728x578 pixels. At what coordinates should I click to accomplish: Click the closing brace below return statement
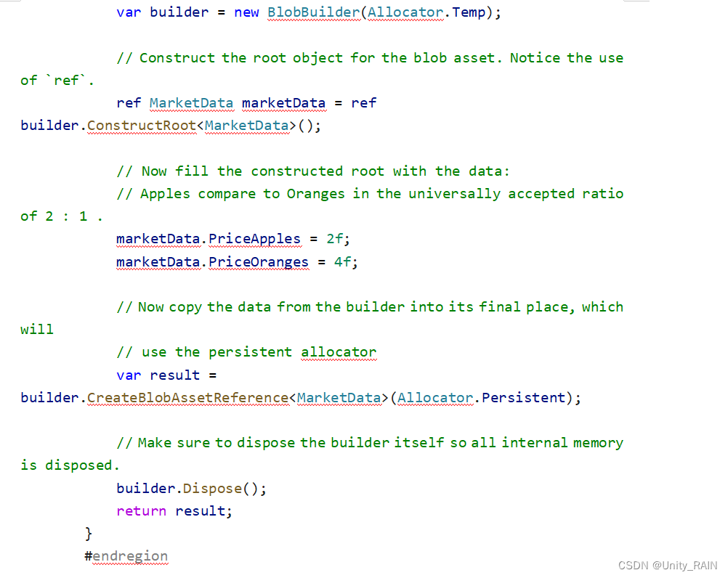[87, 533]
